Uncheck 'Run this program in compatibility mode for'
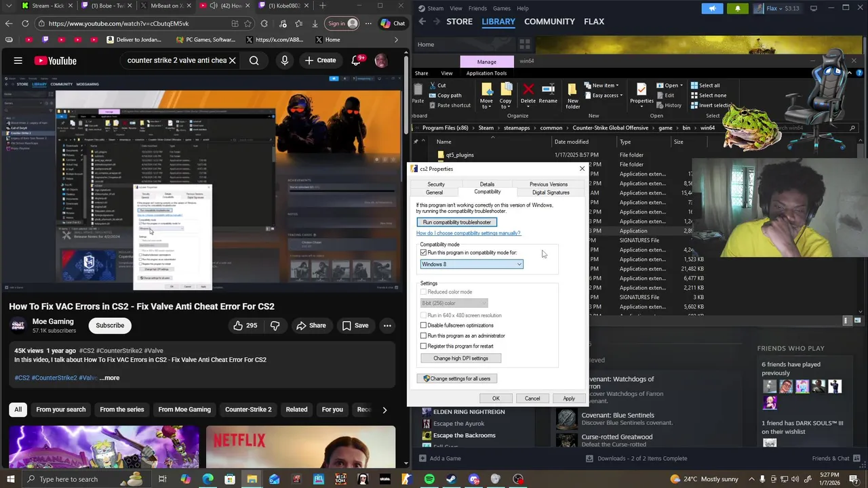Screen dimensions: 868x488 tap(424, 253)
